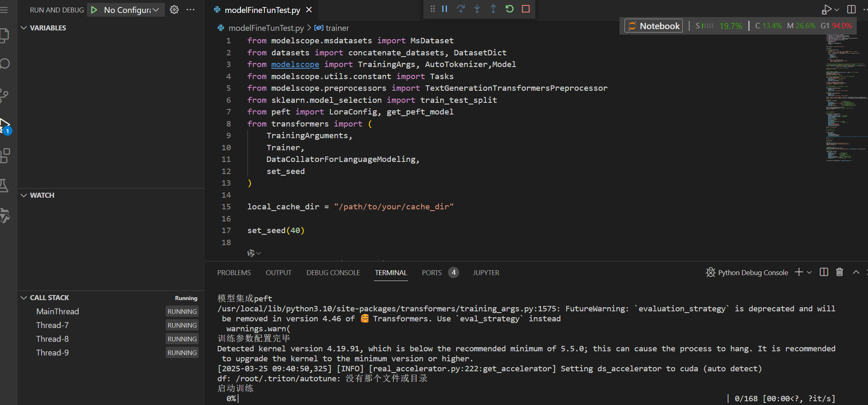Stop the debug session
The height and width of the screenshot is (405, 868).
(526, 9)
